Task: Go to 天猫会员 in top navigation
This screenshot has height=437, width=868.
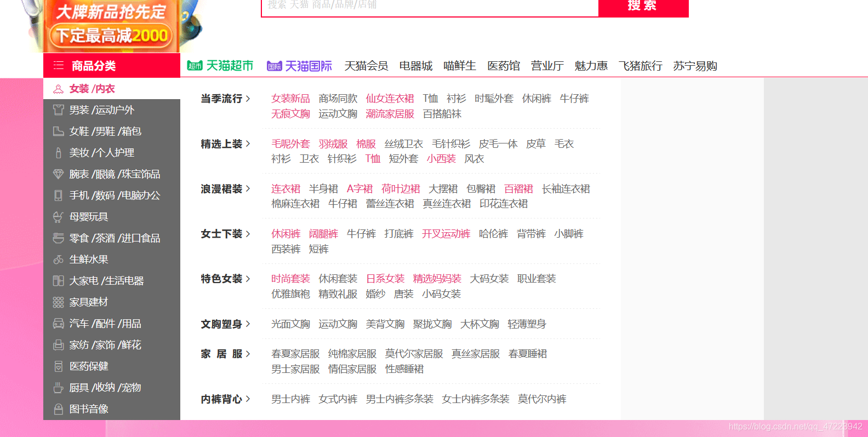Action: click(x=366, y=66)
